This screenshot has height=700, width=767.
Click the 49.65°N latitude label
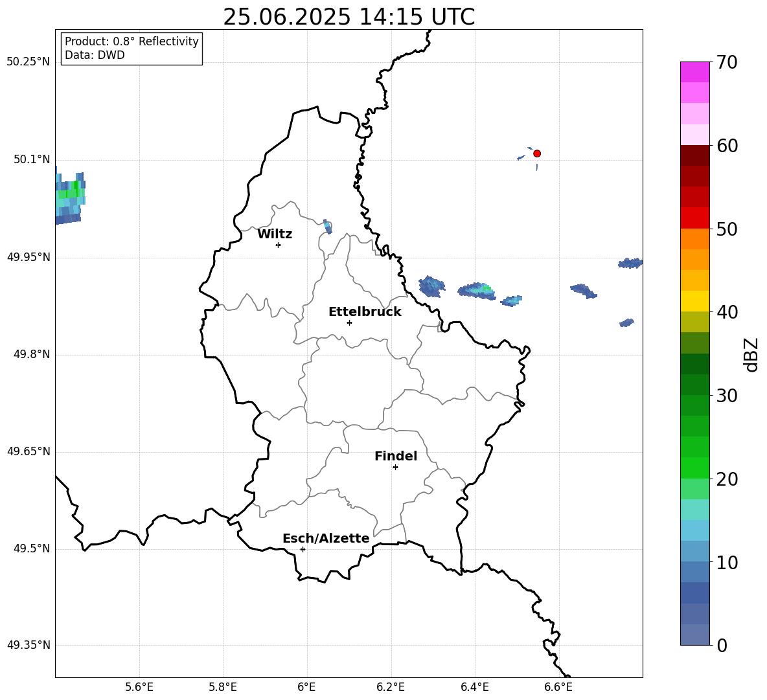pos(28,451)
